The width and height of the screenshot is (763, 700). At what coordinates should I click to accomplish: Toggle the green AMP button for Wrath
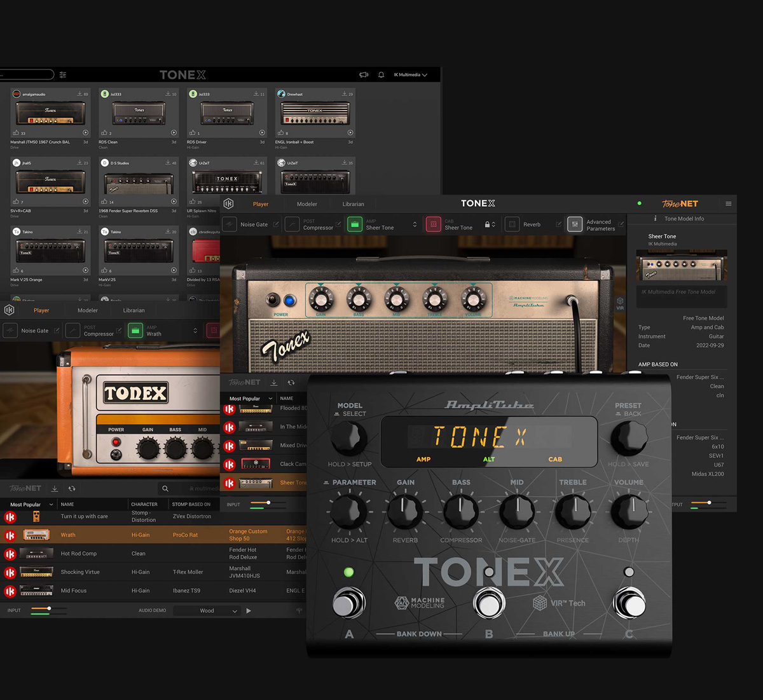point(135,331)
